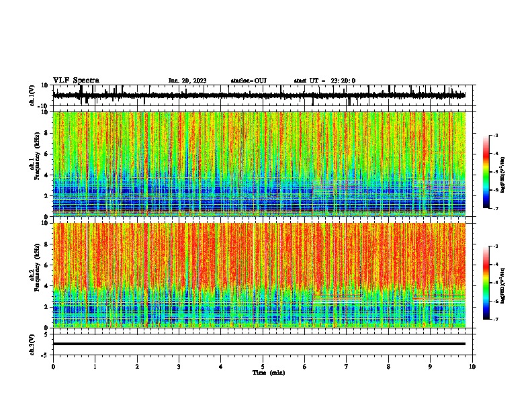
Task: Click the "start UT = 23:20:0" text
Action: [x=324, y=81]
